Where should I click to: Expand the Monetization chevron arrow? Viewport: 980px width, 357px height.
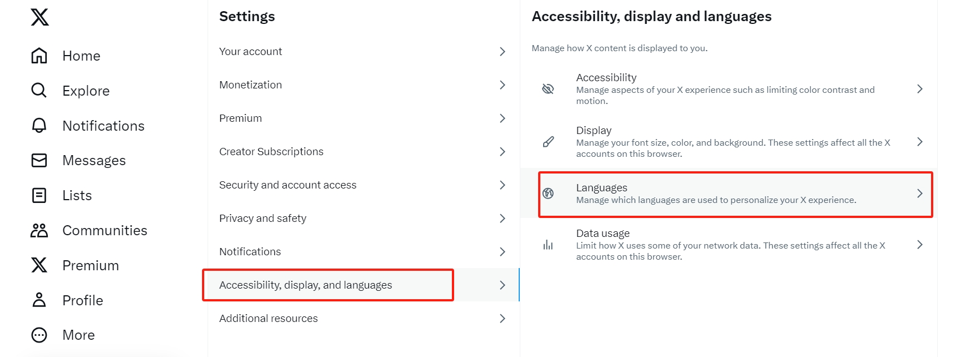click(503, 85)
